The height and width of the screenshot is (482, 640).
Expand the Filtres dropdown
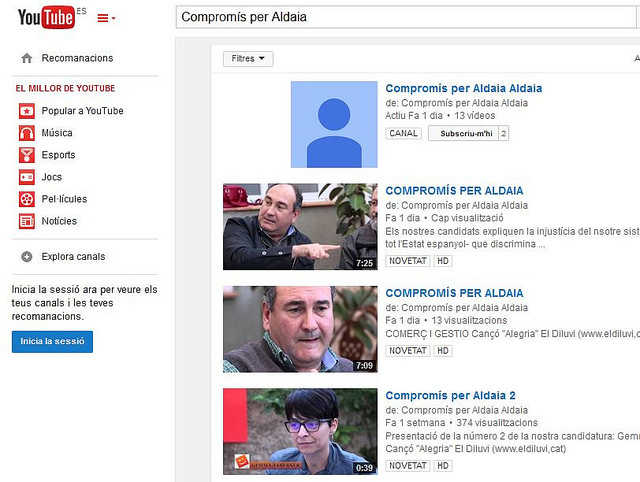[x=248, y=59]
